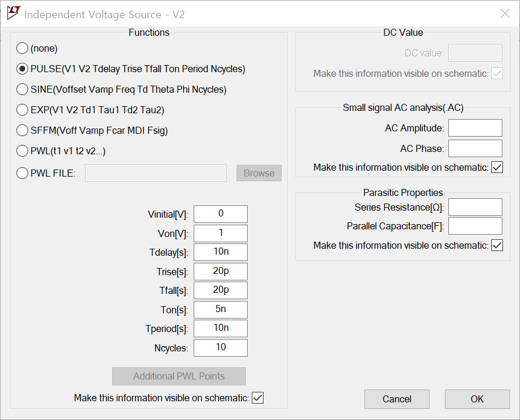Click the Tperiod[s] field
Viewport: 520px width, 420px height.
click(221, 328)
